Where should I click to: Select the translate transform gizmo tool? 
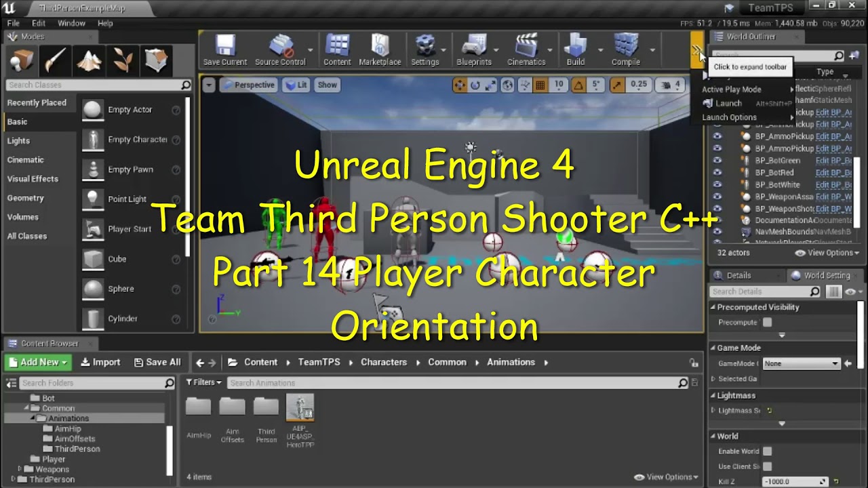point(460,85)
